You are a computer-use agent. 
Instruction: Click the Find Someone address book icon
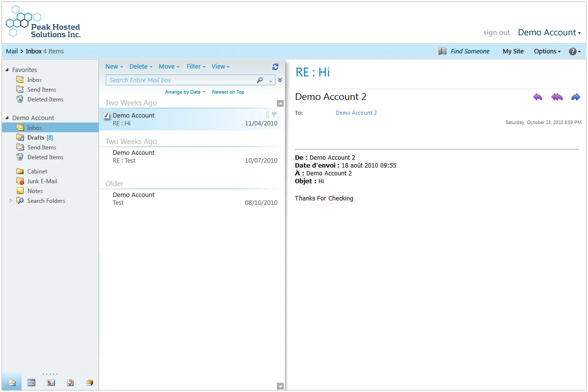tap(442, 51)
